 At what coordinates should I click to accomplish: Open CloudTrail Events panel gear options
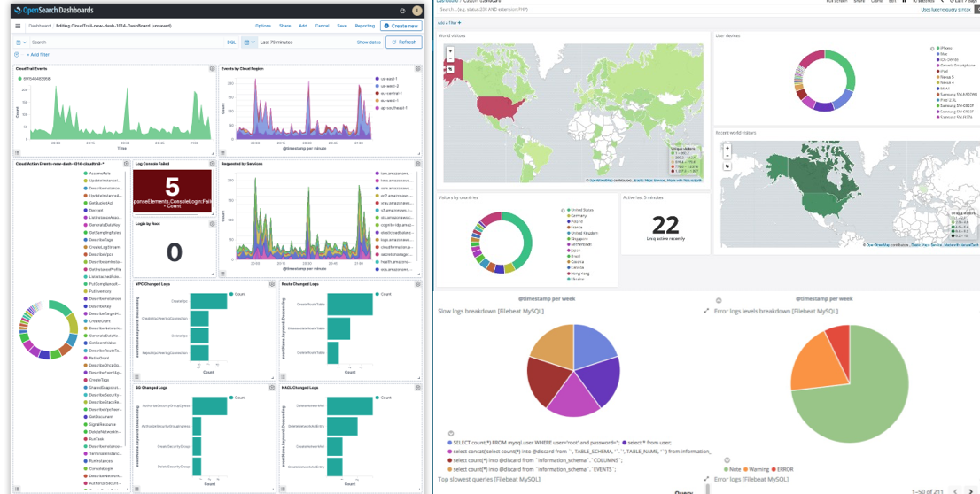coord(211,68)
